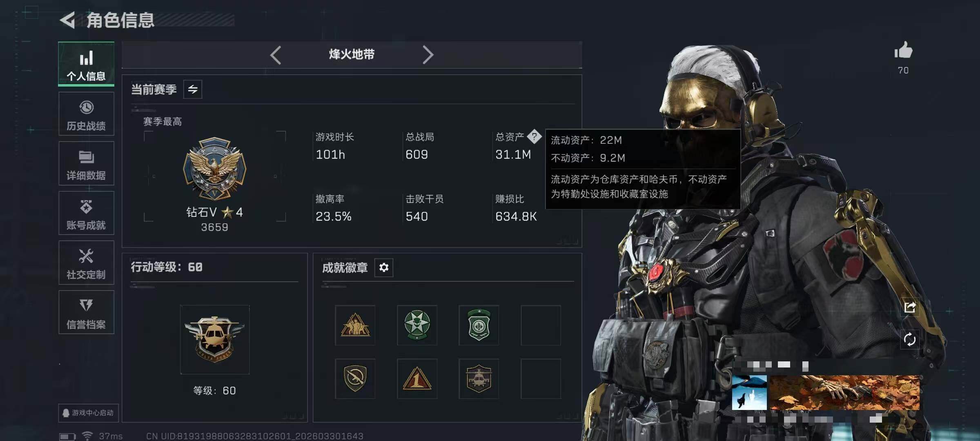Select the helicopter achievement badge

coord(479,379)
